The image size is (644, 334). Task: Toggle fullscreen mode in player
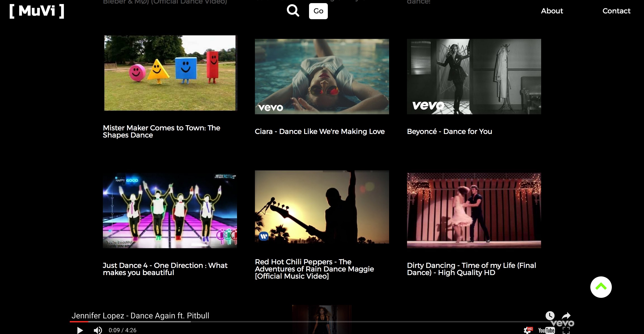click(566, 330)
